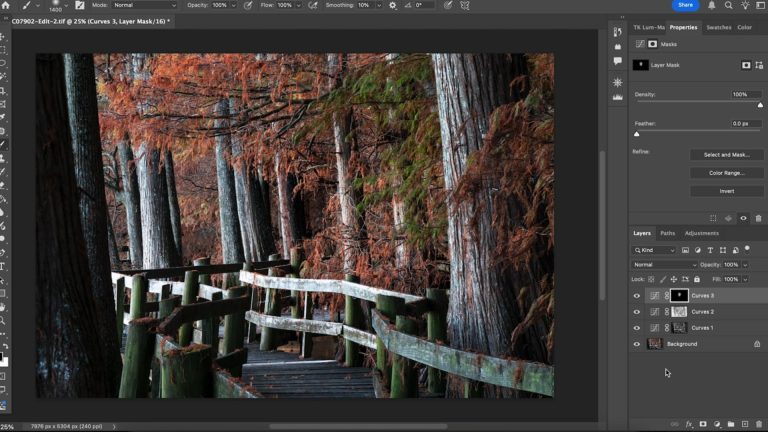Click the brush smoothing options gear icon

click(392, 5)
